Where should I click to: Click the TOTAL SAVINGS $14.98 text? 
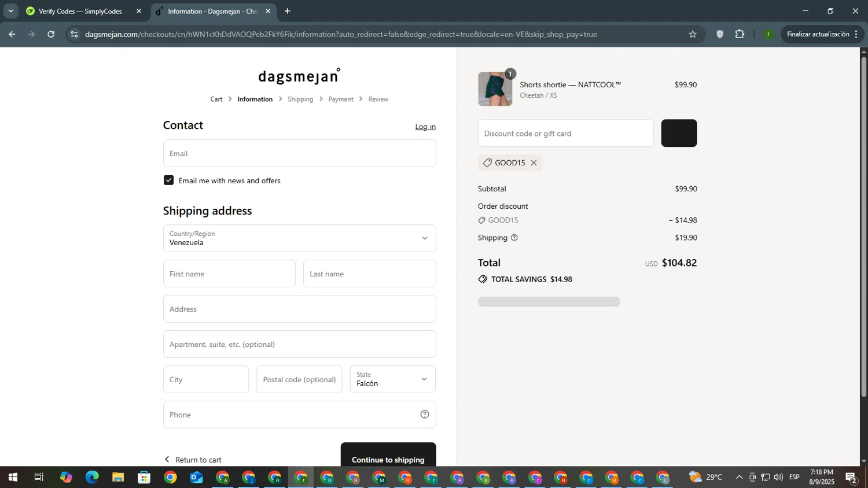[x=531, y=279]
